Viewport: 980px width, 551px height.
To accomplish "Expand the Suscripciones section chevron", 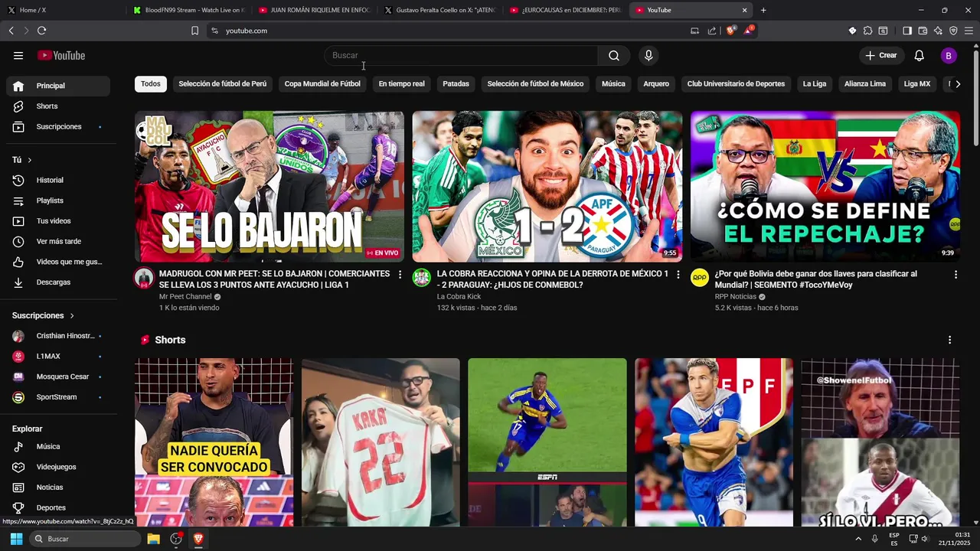I will tap(72, 315).
